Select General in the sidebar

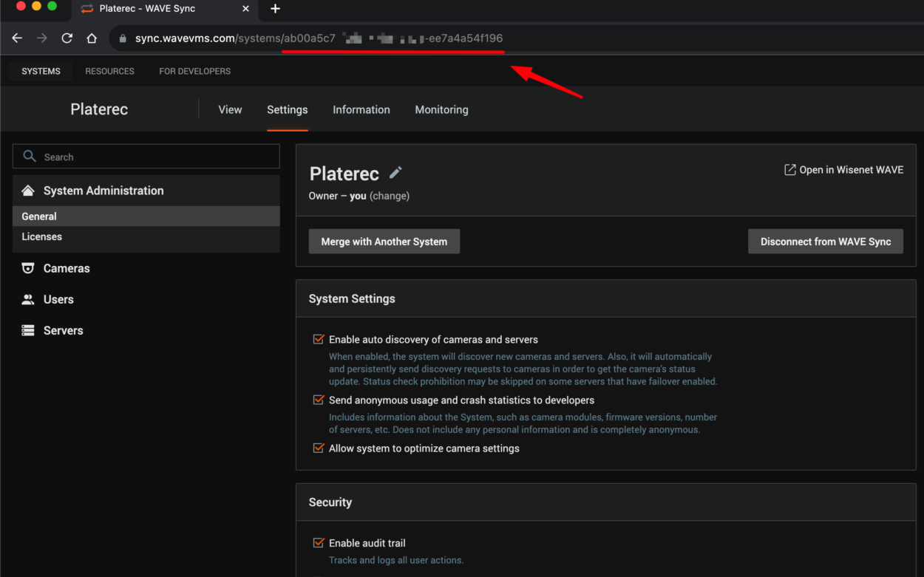tap(146, 216)
